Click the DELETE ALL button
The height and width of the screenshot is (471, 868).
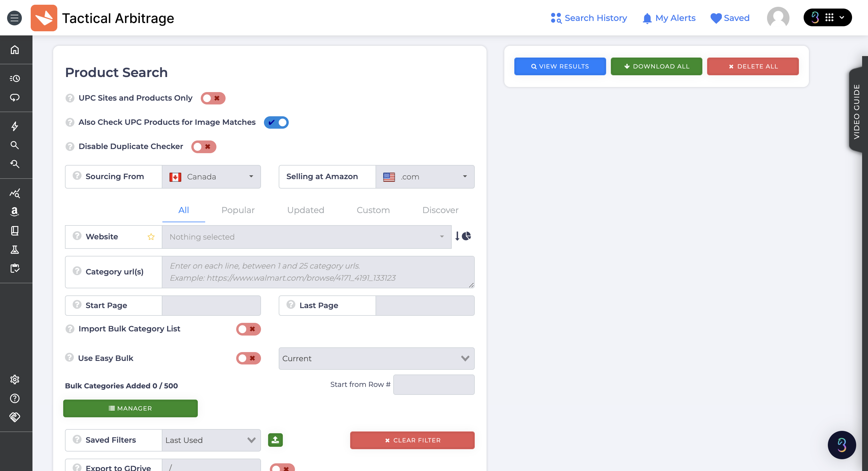point(753,66)
